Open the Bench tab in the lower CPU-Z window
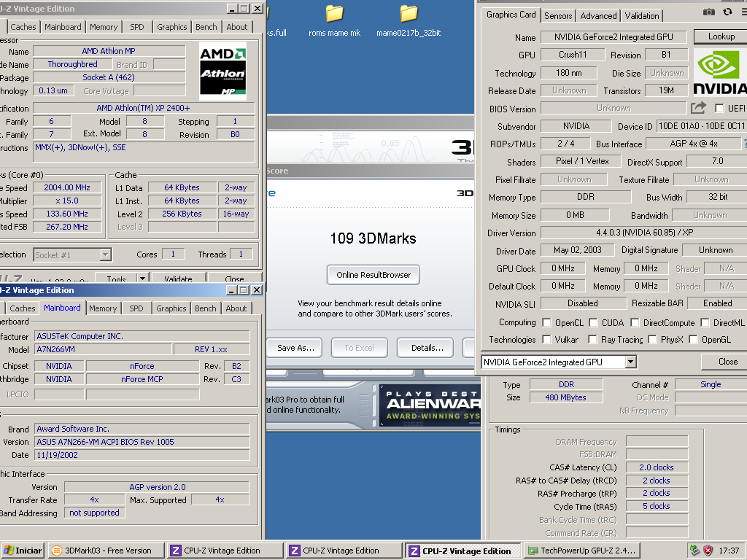This screenshot has height=560, width=747. coord(205,308)
